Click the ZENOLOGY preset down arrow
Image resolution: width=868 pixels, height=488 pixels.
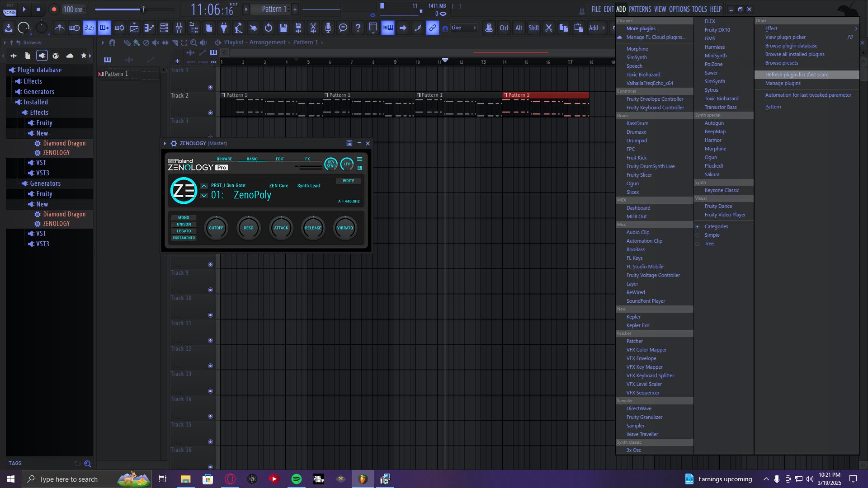[204, 196]
